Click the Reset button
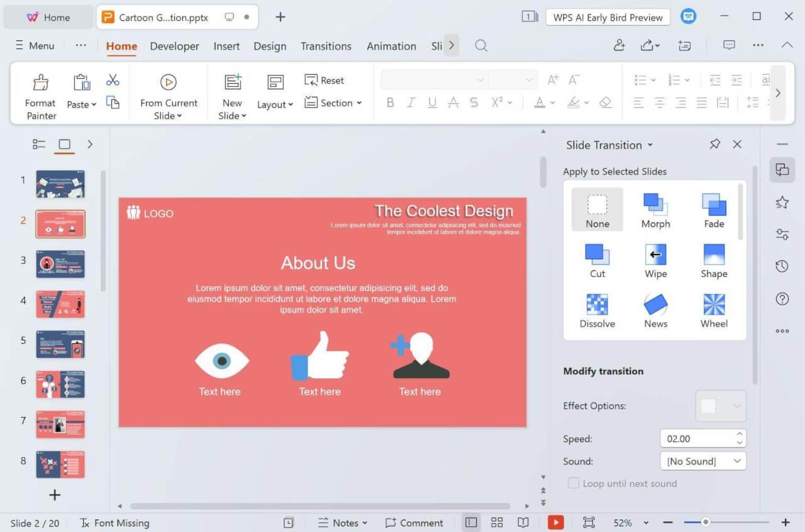Viewport: 805px width, 532px height. click(324, 80)
